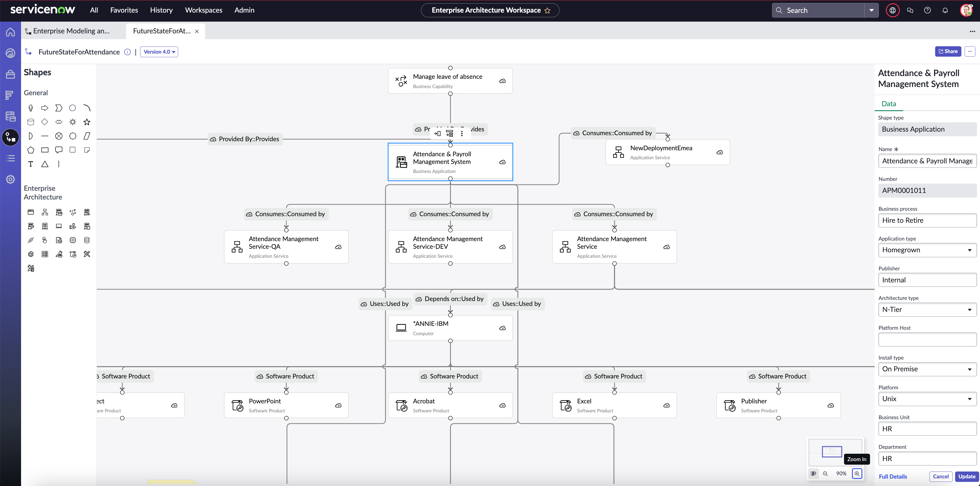Open the Platform Unix dropdown
This screenshot has width=980, height=486.
927,399
